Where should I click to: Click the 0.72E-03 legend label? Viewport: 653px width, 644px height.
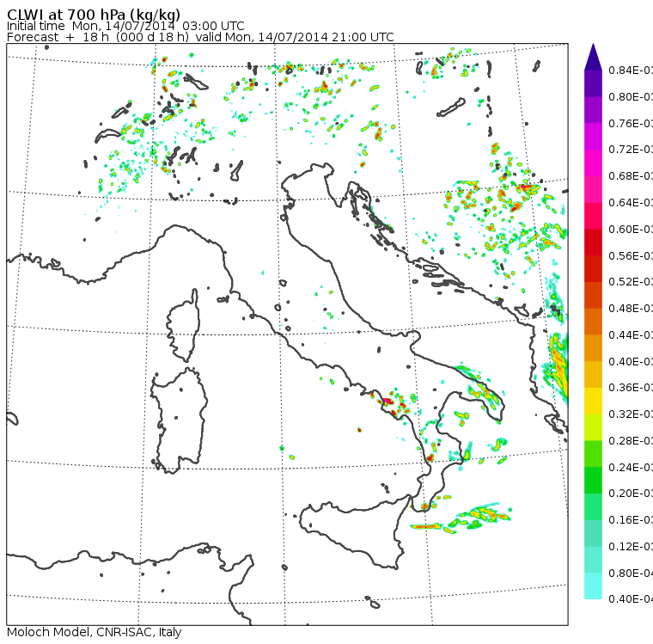[631, 150]
